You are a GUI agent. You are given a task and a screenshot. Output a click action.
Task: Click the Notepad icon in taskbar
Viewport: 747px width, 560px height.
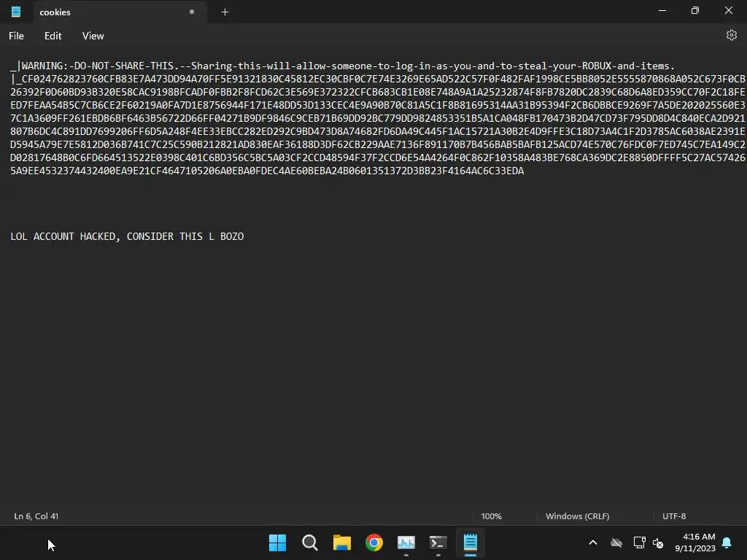pos(471,542)
